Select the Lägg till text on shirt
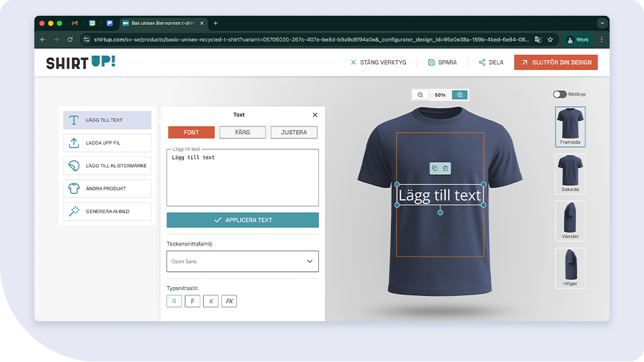This screenshot has height=362, width=644. pos(440,195)
